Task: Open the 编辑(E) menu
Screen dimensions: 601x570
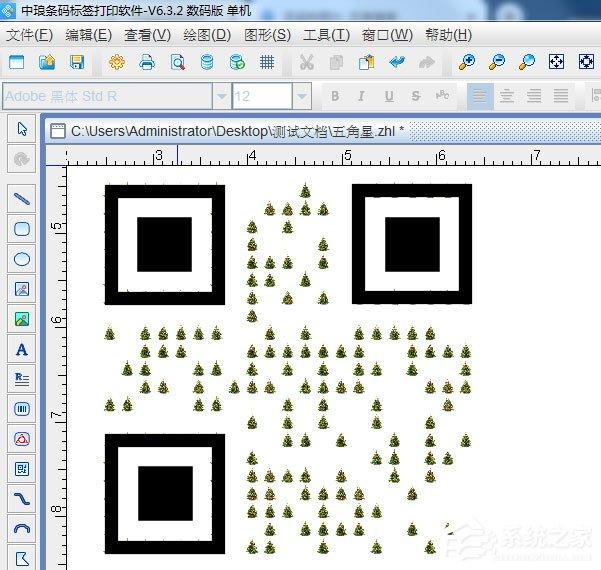Action: [x=89, y=35]
